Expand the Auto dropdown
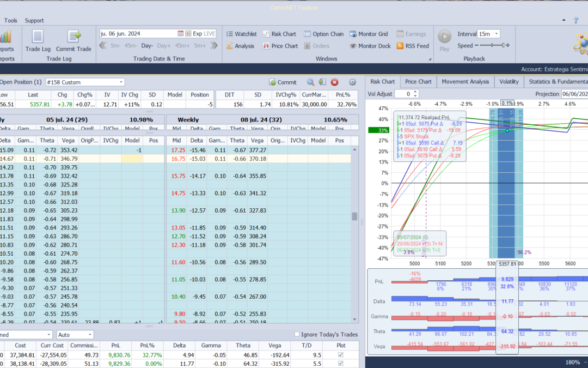Screen dimensions: 588x368 90,335
